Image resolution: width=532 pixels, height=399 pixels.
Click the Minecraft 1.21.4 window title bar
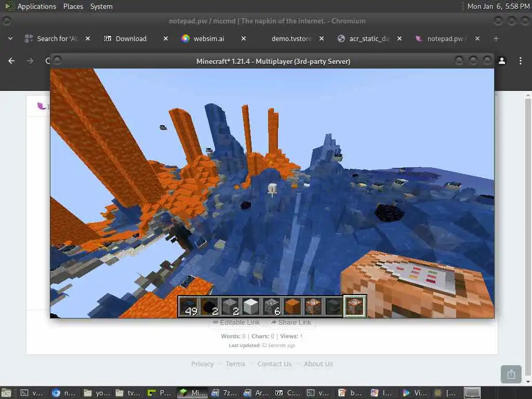click(x=273, y=61)
